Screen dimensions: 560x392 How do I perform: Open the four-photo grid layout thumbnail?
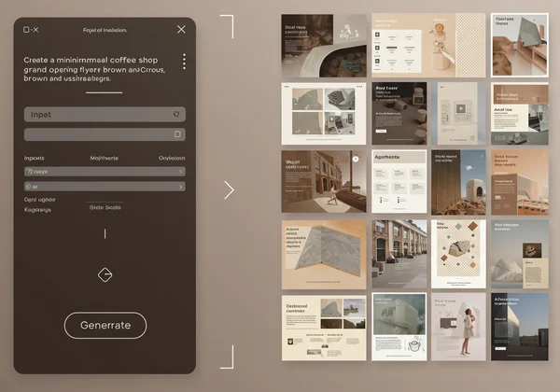tap(324, 114)
